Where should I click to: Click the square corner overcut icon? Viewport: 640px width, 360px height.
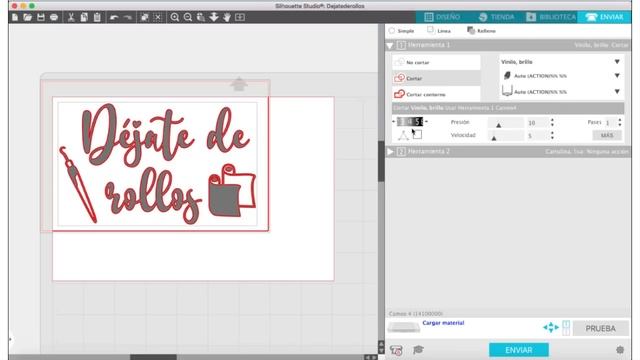tap(417, 135)
